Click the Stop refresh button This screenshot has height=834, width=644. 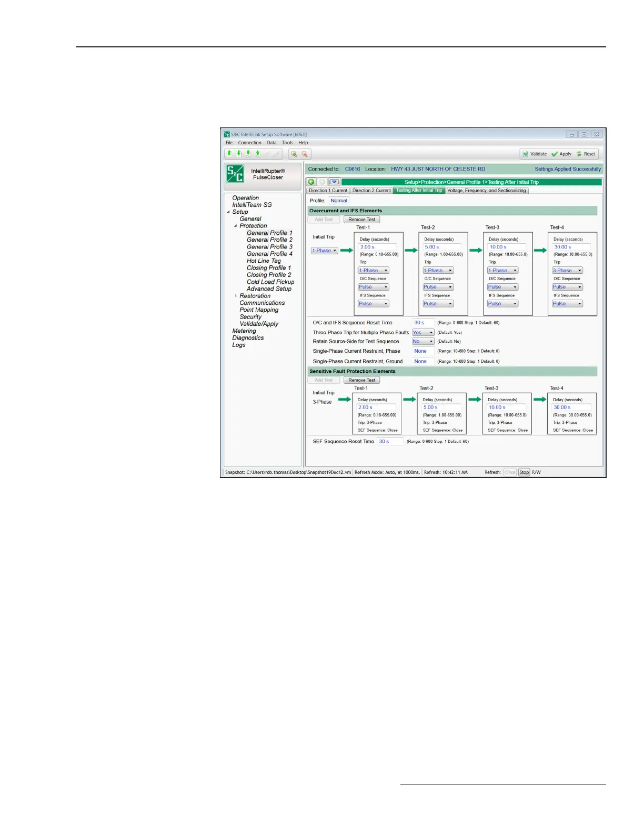pos(524,472)
